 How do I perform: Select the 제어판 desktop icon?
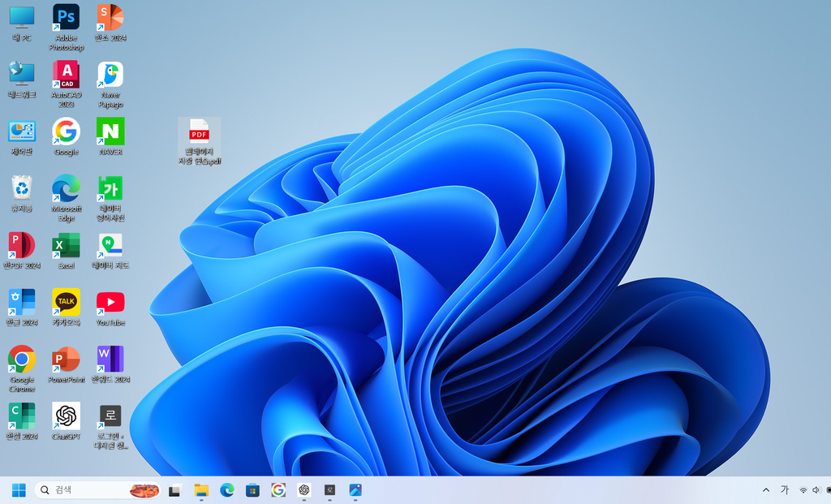click(22, 137)
